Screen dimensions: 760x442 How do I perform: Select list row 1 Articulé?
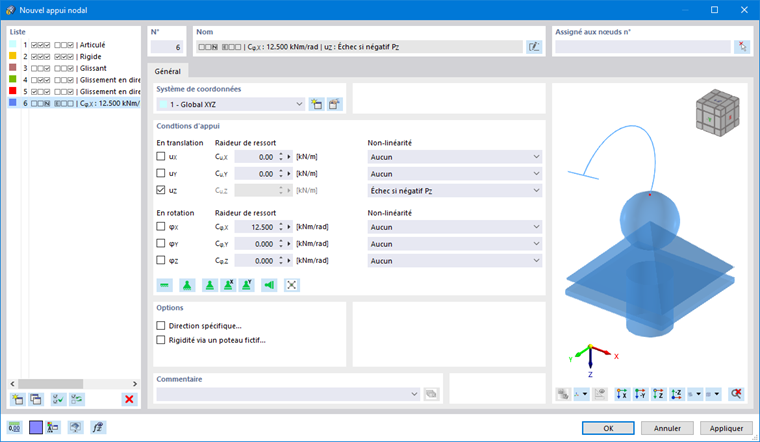74,45
